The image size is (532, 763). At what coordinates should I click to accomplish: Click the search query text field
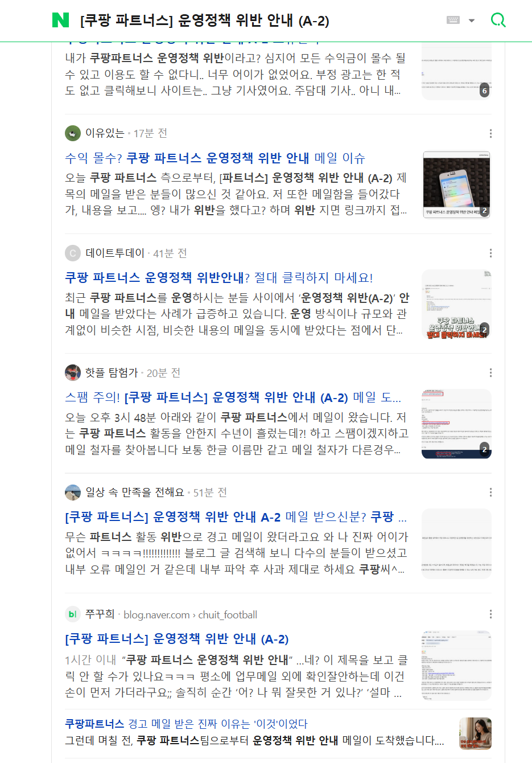[256, 20]
